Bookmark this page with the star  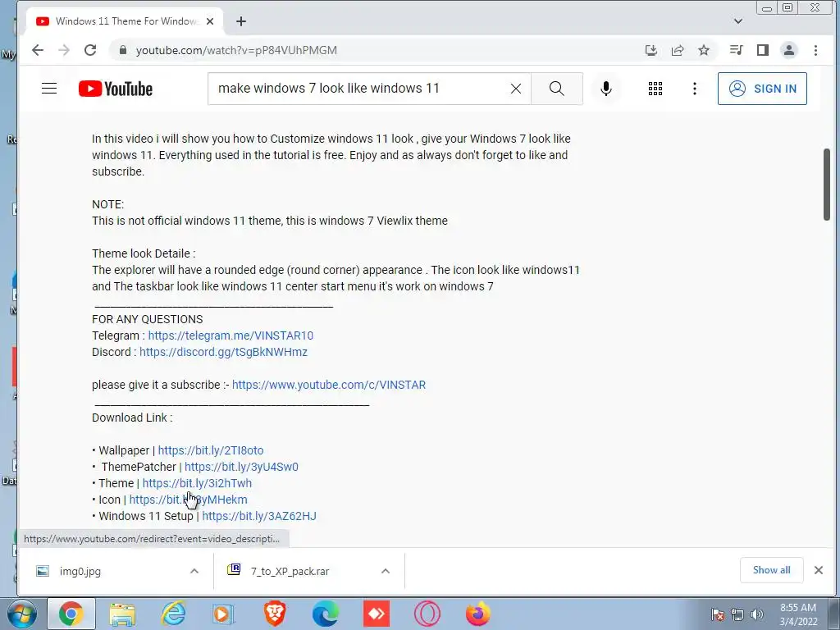click(x=703, y=50)
